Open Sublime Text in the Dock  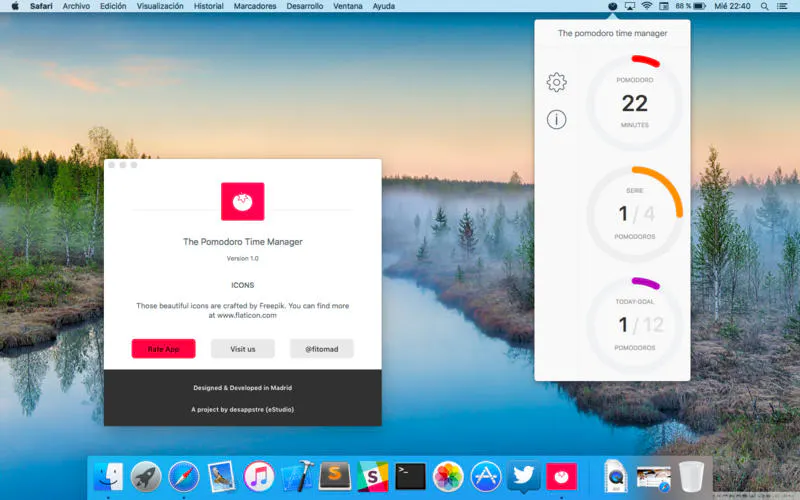point(335,476)
